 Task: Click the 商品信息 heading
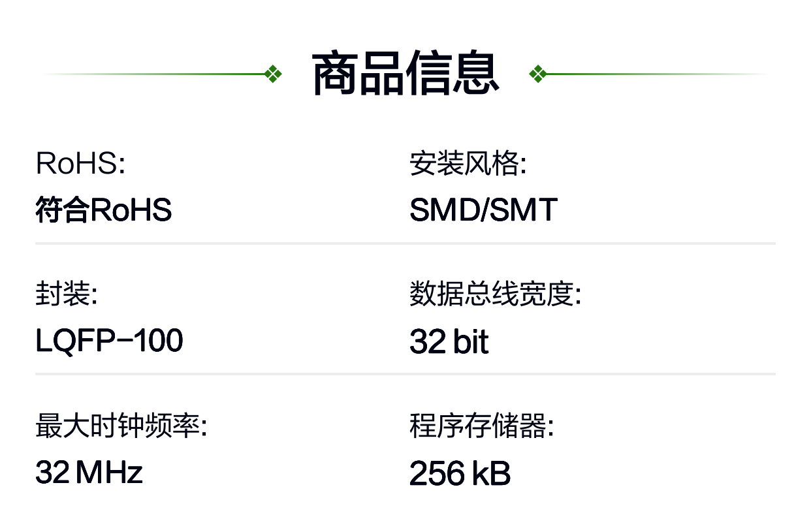[405, 74]
